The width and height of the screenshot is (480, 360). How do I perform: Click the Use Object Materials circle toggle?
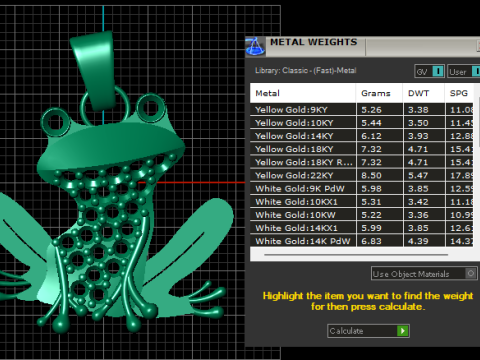(471, 274)
